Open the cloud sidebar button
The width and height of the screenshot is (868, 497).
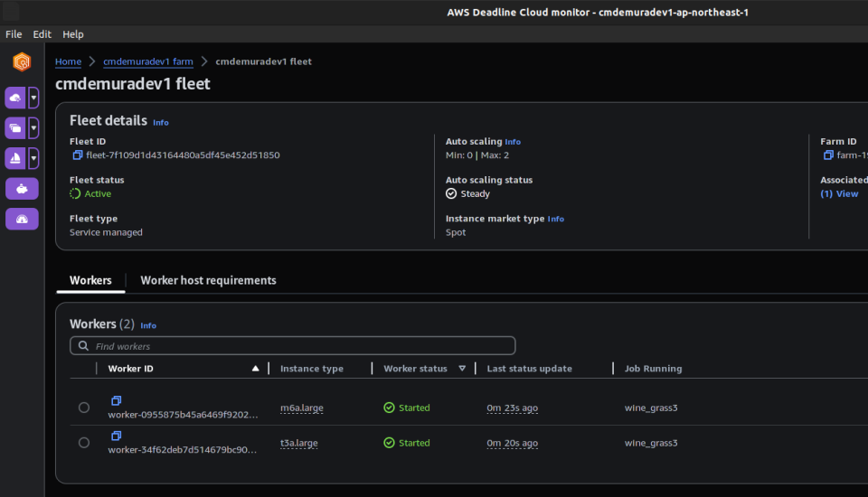tap(15, 98)
